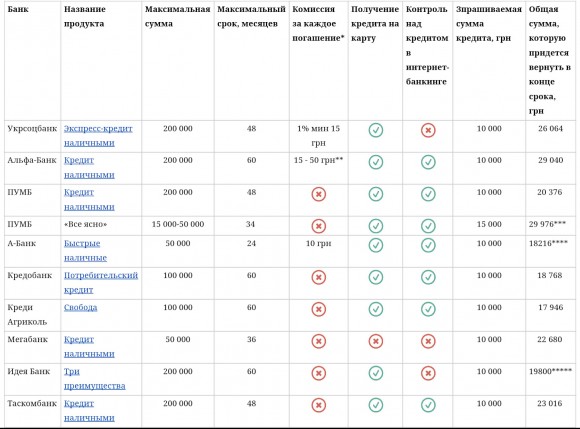The image size is (580, 429).
Task: Click red cross in Укрсоцбанк internet-banking column
Action: click(428, 130)
